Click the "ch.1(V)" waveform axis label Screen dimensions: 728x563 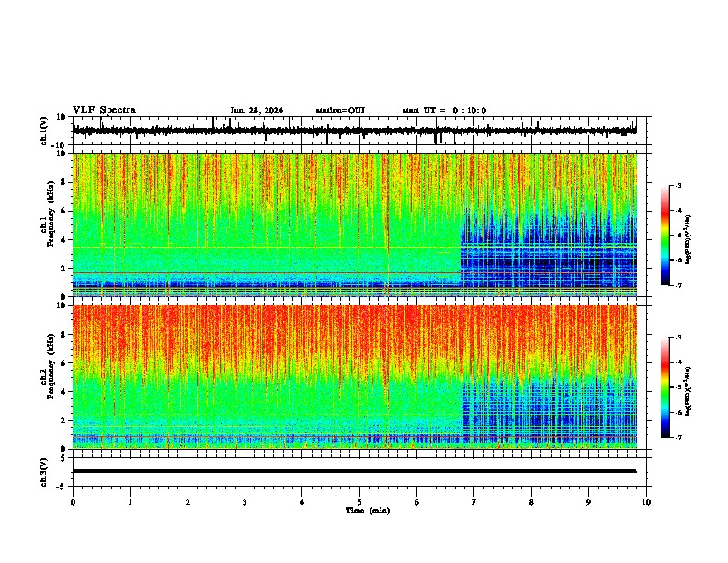pyautogui.click(x=44, y=131)
